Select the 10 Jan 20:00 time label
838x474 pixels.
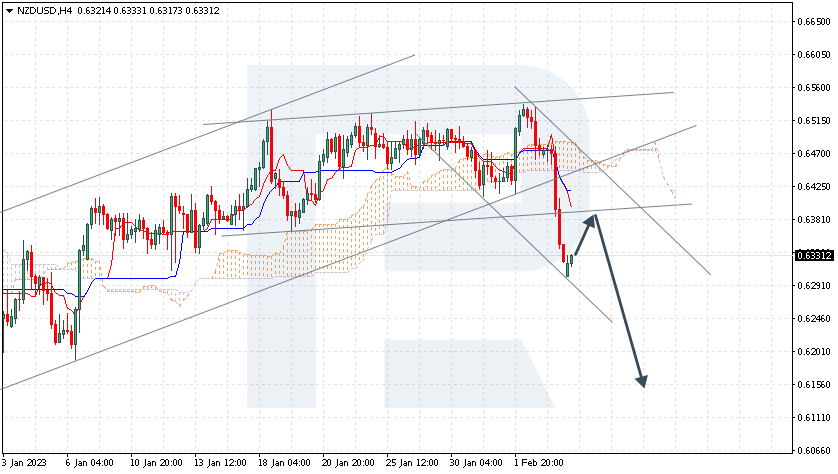tap(156, 464)
